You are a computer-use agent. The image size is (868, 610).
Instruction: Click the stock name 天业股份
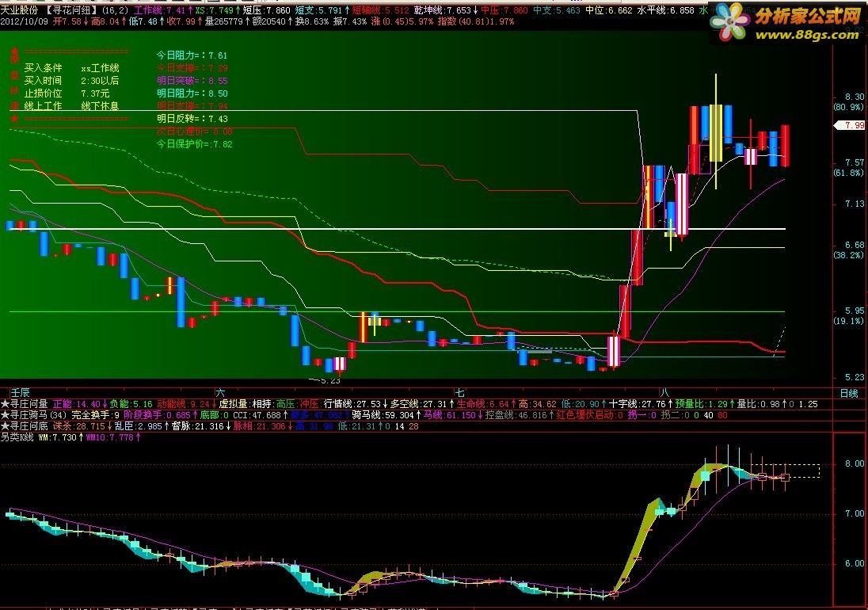19,10
